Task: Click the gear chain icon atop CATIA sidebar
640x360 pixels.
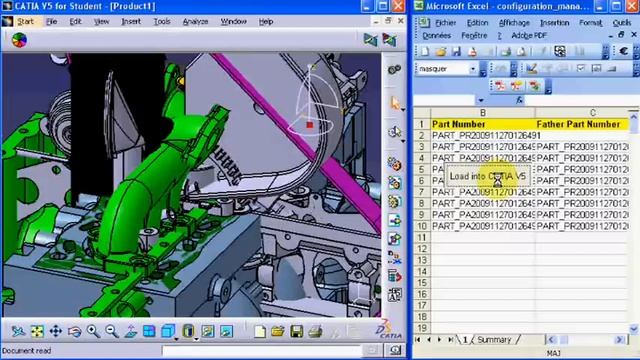Action: click(x=394, y=70)
